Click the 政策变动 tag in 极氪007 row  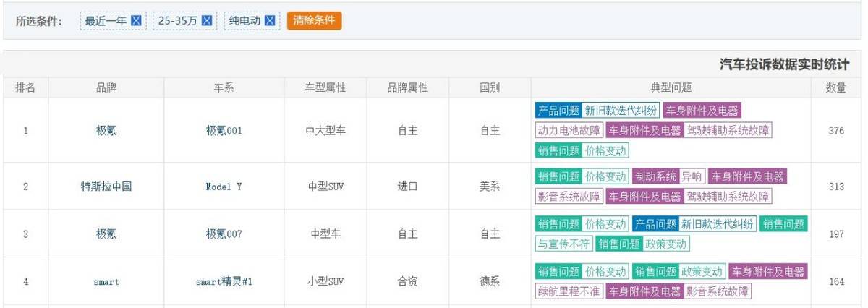pos(666,244)
